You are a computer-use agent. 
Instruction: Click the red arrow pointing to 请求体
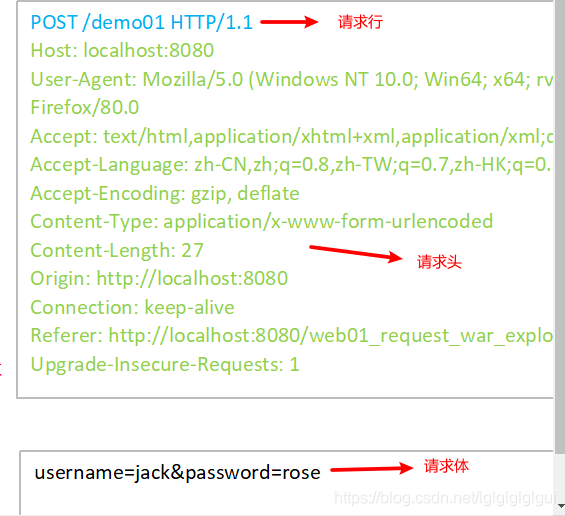click(372, 468)
